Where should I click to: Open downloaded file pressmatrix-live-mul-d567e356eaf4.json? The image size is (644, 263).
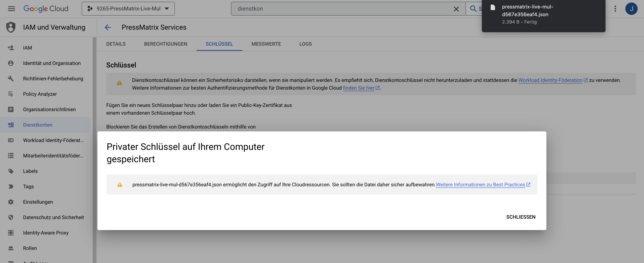click(544, 14)
